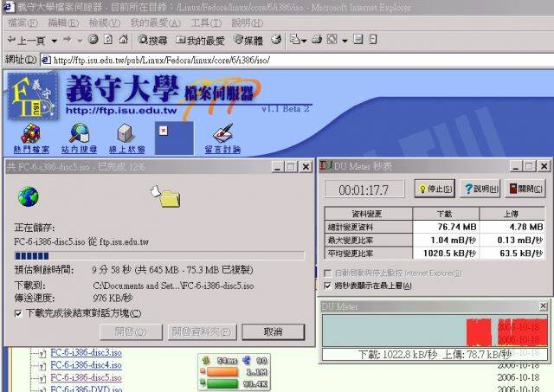Click the address bar URL field

click(x=297, y=60)
